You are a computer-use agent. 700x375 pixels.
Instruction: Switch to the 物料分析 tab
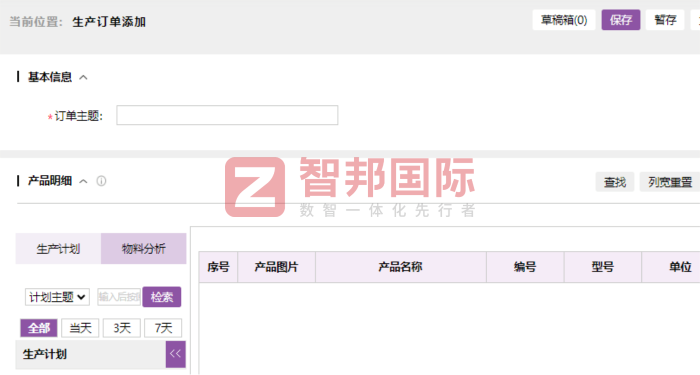point(143,249)
